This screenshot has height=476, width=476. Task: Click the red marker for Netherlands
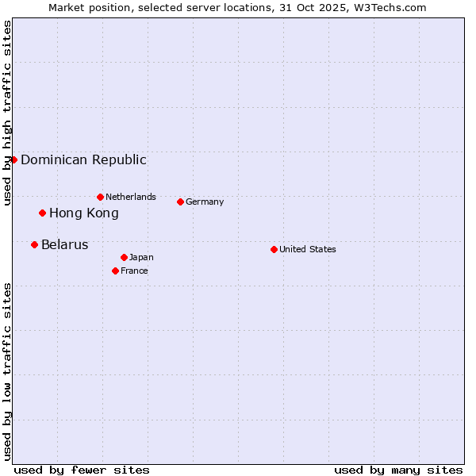pos(100,197)
